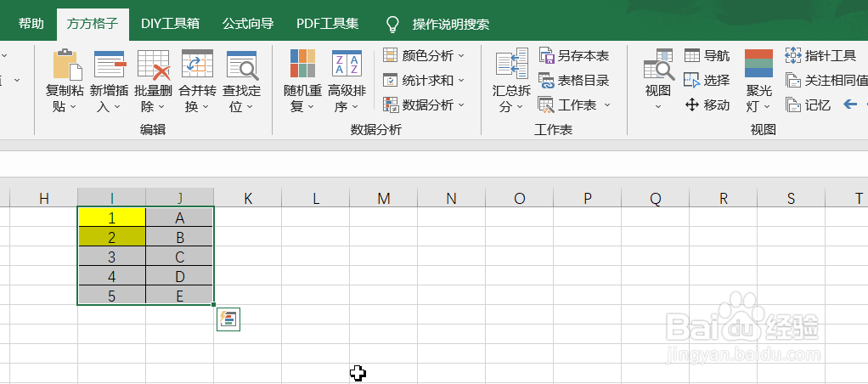Expand the 查找定位 dropdown arrow

coord(251,108)
